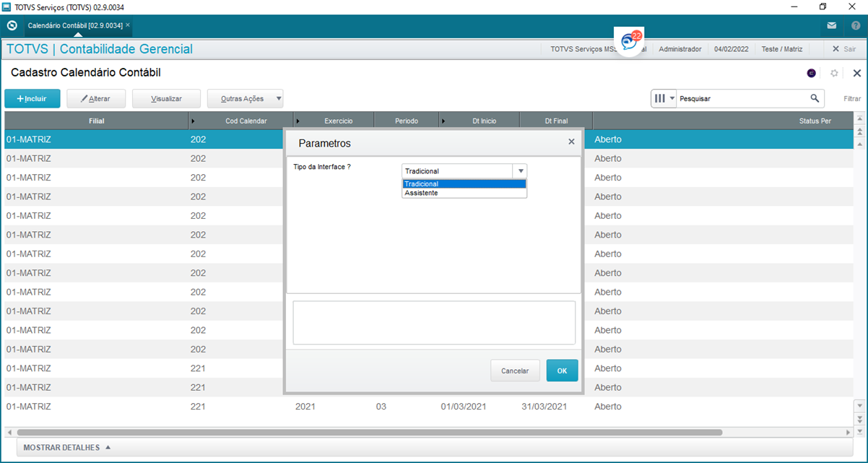Open the help question mark icon

(856, 25)
